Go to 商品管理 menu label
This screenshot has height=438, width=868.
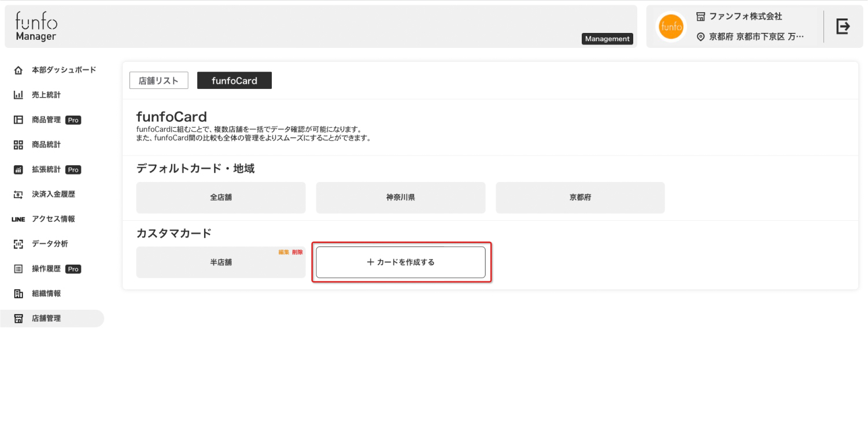coord(46,120)
